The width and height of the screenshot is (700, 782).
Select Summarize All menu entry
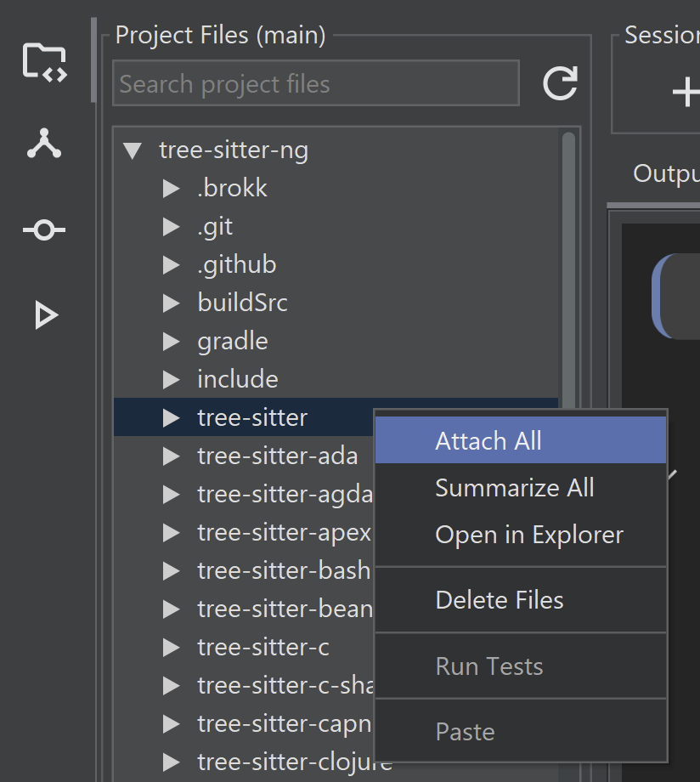coord(514,488)
